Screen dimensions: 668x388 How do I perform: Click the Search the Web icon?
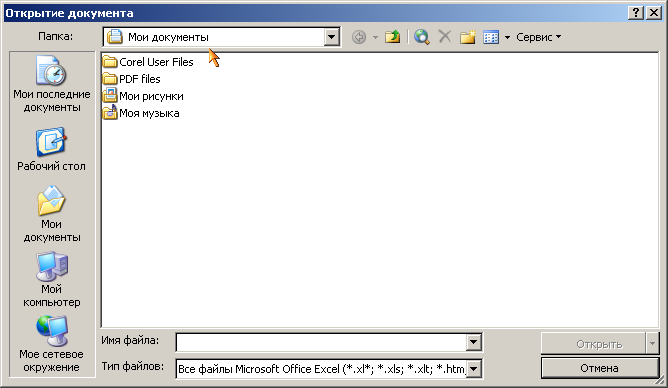(x=422, y=37)
